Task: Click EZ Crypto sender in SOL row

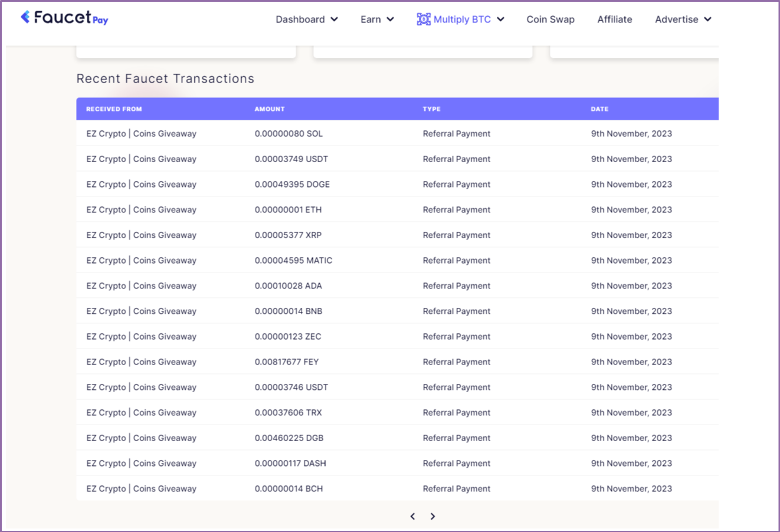Action: (141, 134)
